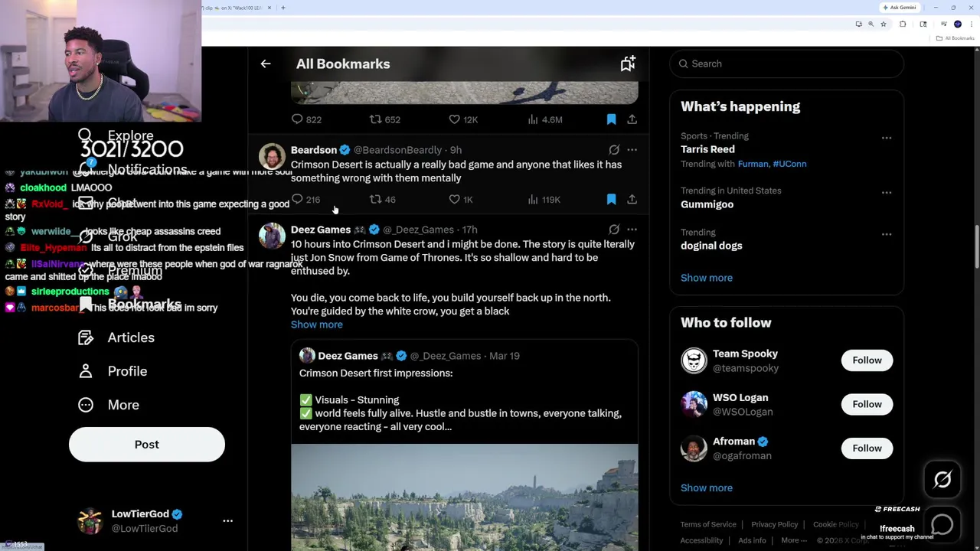Click the Post button
This screenshot has height=551, width=980.
[147, 445]
